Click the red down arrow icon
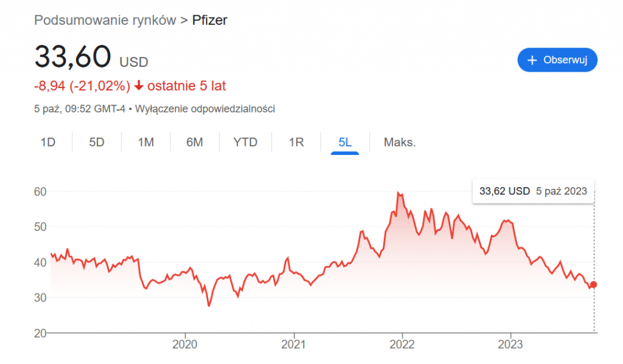 click(x=139, y=86)
